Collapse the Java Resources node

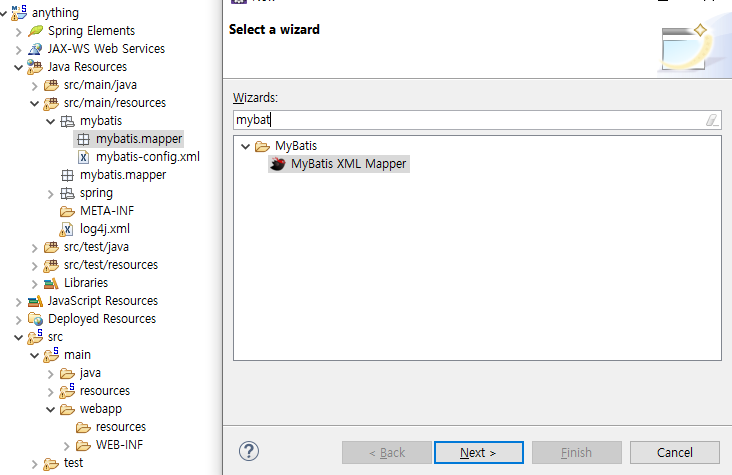point(19,68)
